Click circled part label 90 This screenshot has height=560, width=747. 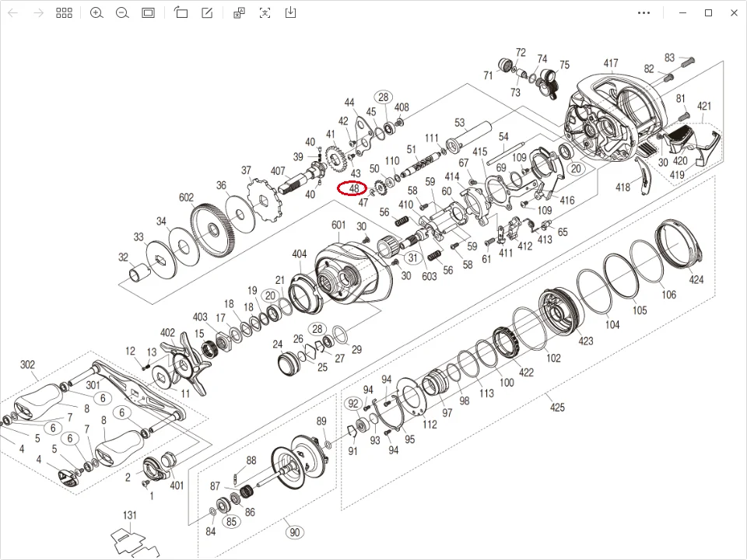click(x=295, y=532)
